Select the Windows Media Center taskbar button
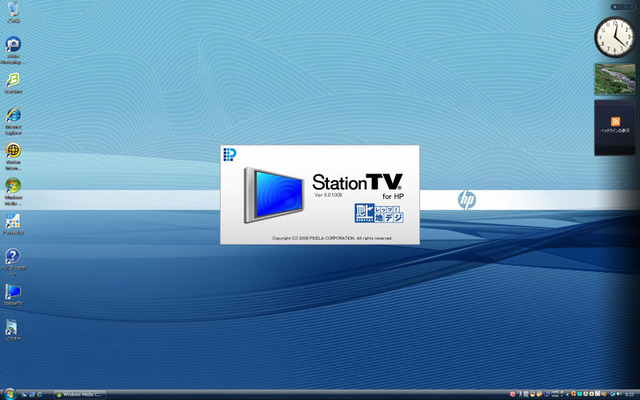The height and width of the screenshot is (400, 640). (x=80, y=395)
